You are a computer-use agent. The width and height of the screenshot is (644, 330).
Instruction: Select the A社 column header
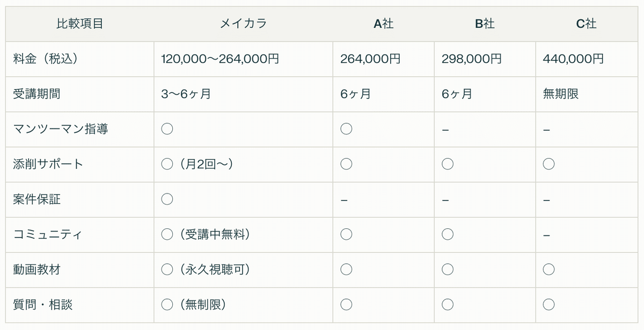[383, 24]
